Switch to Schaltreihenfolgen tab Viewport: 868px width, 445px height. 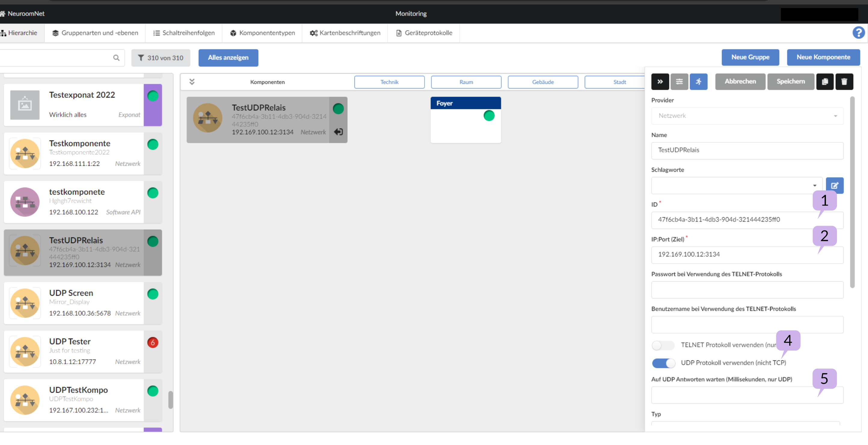184,33
